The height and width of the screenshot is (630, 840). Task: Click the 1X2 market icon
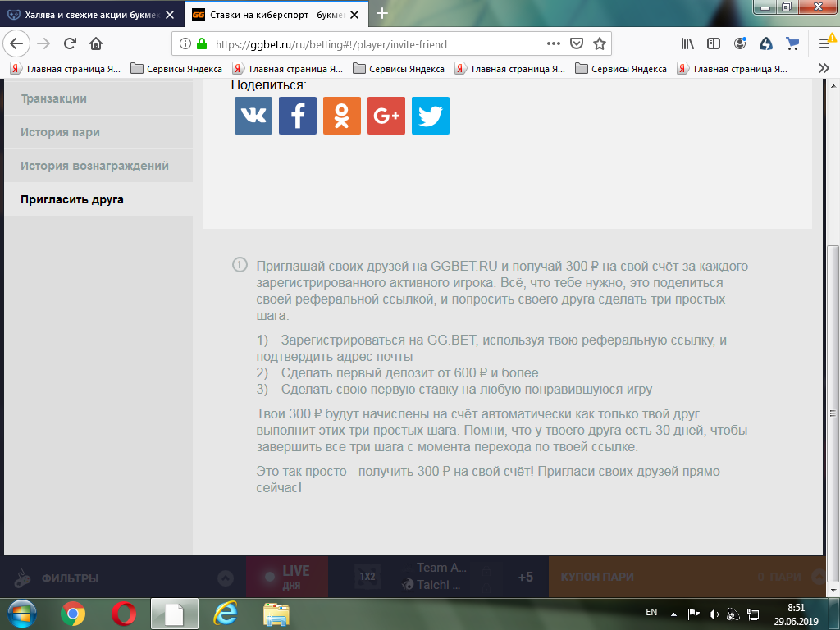click(x=367, y=577)
